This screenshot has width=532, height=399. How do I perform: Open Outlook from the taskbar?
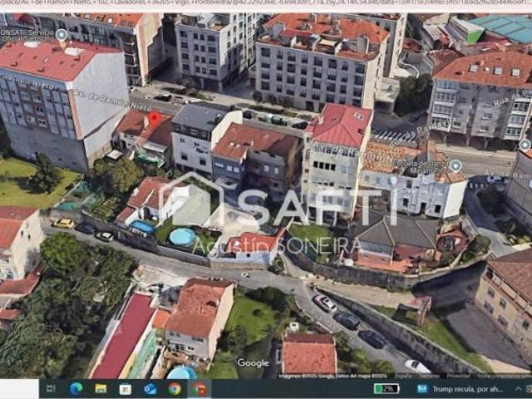click(x=150, y=388)
